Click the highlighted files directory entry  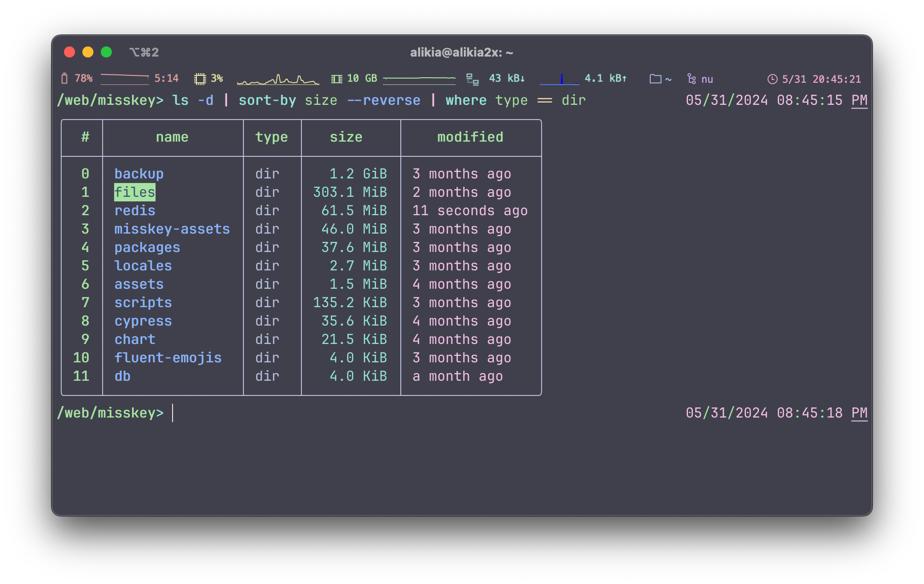(x=135, y=192)
